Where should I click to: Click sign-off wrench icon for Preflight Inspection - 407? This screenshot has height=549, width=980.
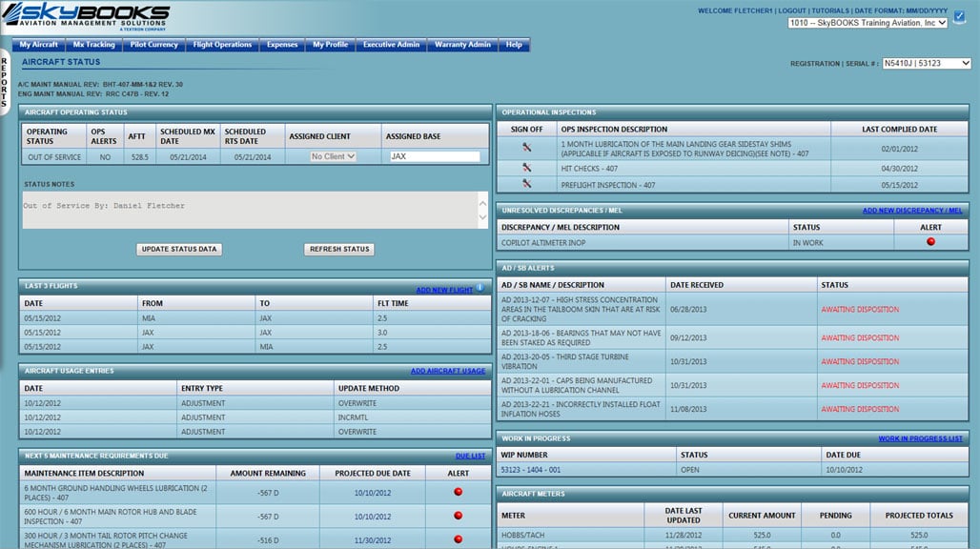(x=527, y=184)
